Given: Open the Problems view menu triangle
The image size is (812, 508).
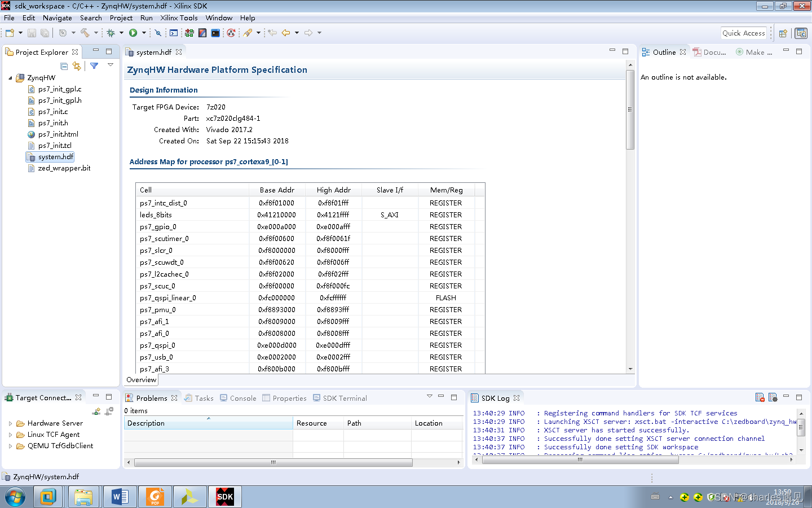Looking at the screenshot, I should pyautogui.click(x=430, y=396).
